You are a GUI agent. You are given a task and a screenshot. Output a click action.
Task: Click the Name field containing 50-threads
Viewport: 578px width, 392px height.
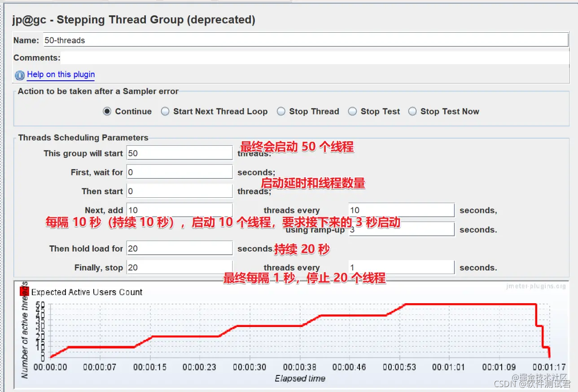[306, 40]
